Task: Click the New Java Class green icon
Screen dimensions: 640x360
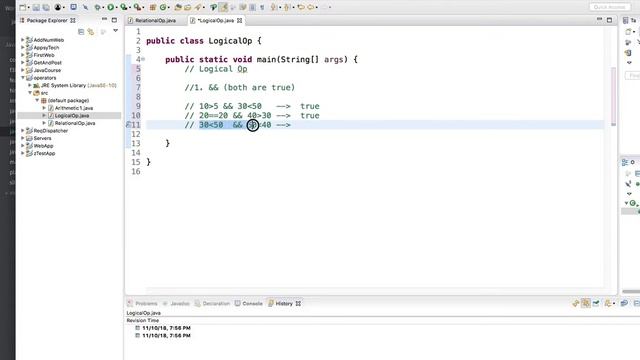Action: pos(163,7)
